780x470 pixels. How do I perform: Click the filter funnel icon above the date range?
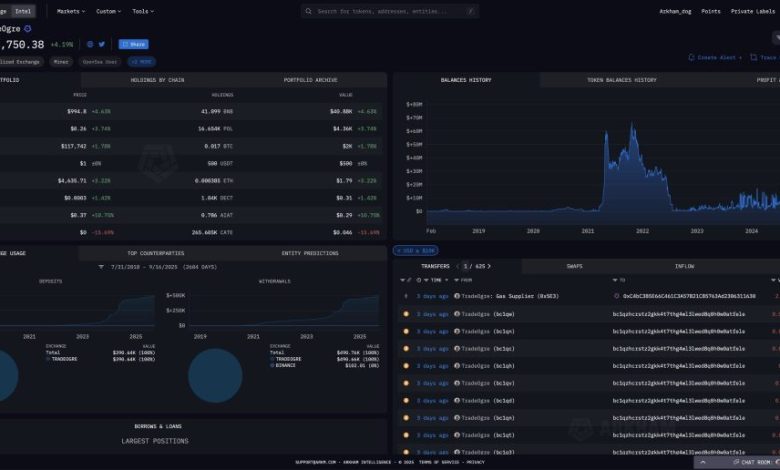[101, 267]
